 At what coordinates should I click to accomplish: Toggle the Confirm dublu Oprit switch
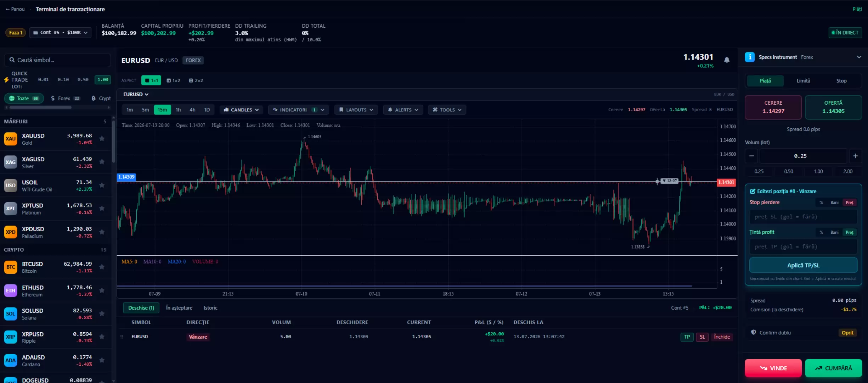[847, 333]
